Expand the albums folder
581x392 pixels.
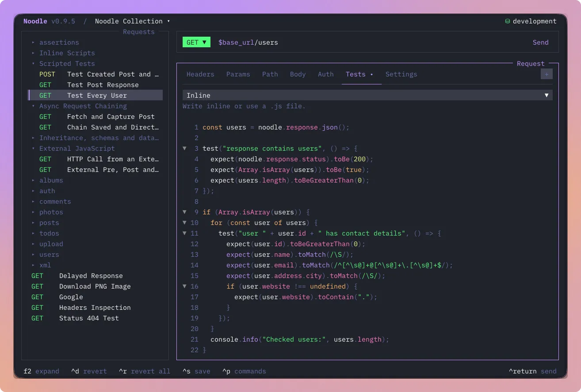(47, 180)
